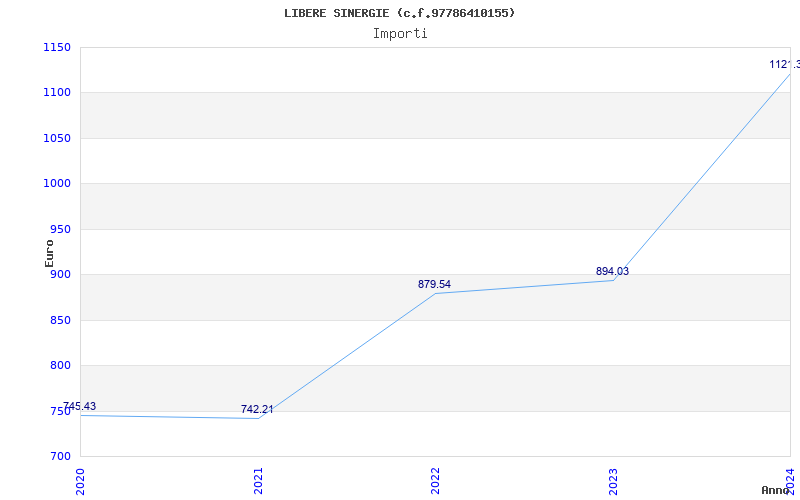
Task: Click the 745.43 data label for 2020
Action: (x=80, y=407)
